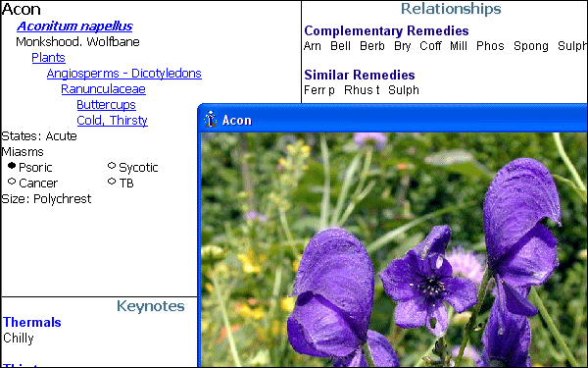
Task: Select complementary remedy Mill
Action: [x=459, y=46]
